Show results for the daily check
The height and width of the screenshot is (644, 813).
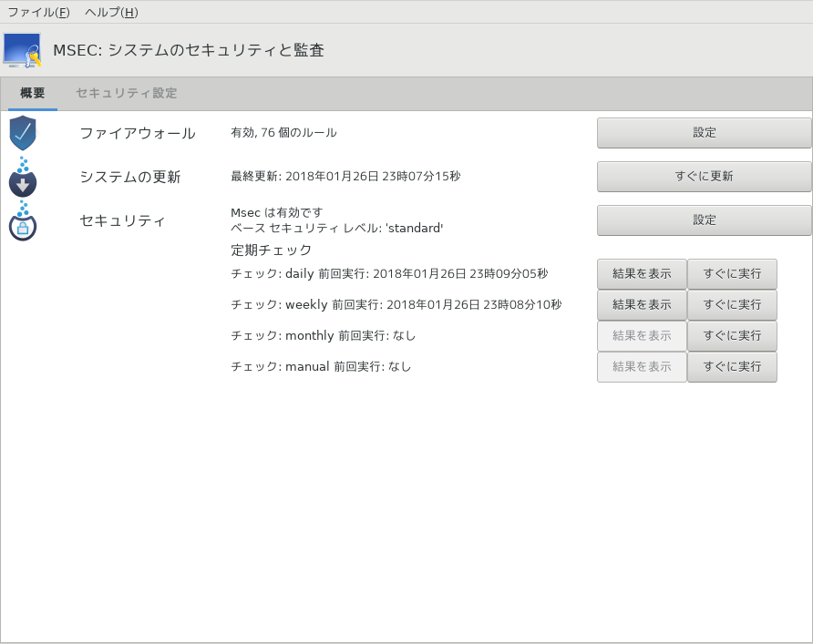642,273
